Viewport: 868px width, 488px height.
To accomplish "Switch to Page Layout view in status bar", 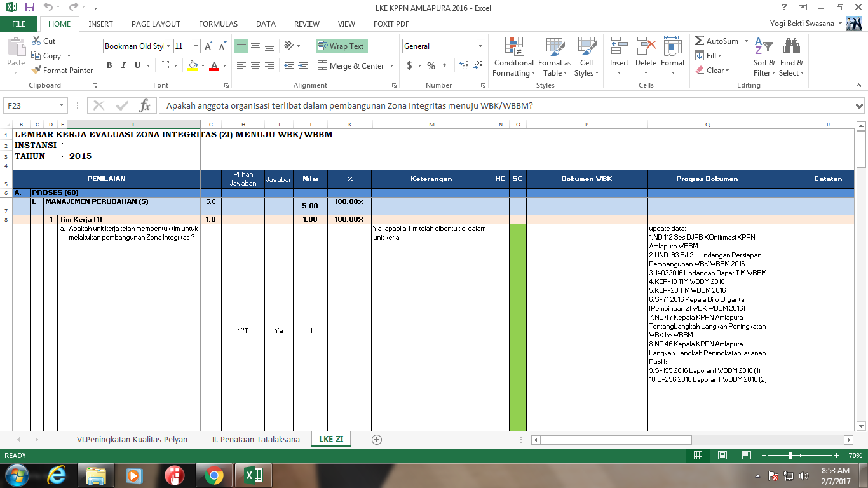I will tap(722, 456).
